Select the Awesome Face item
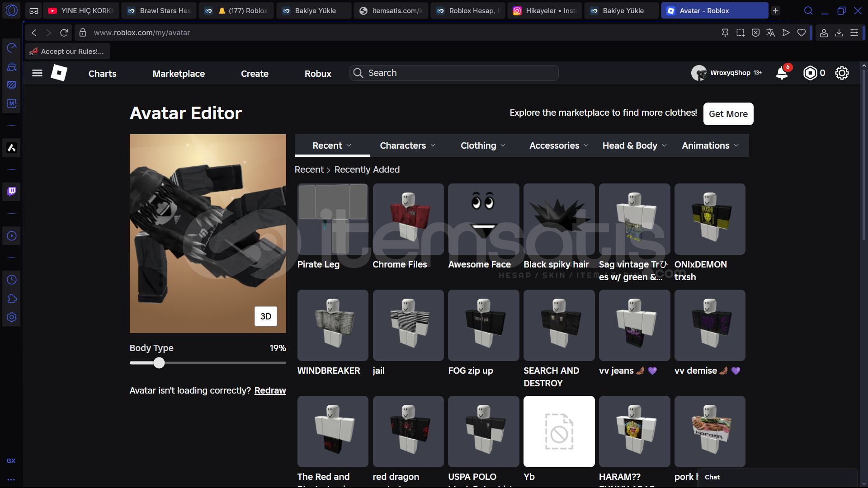The height and width of the screenshot is (488, 868). coord(483,219)
